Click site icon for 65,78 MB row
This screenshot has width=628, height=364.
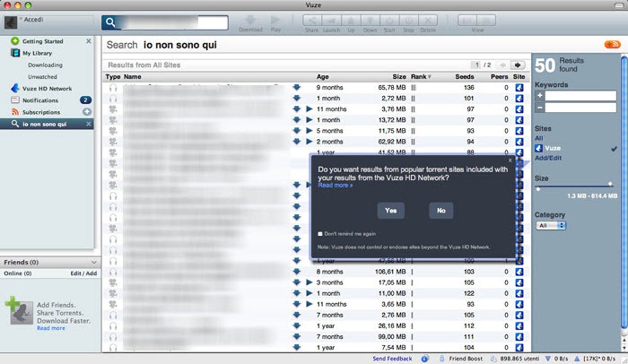pos(520,87)
